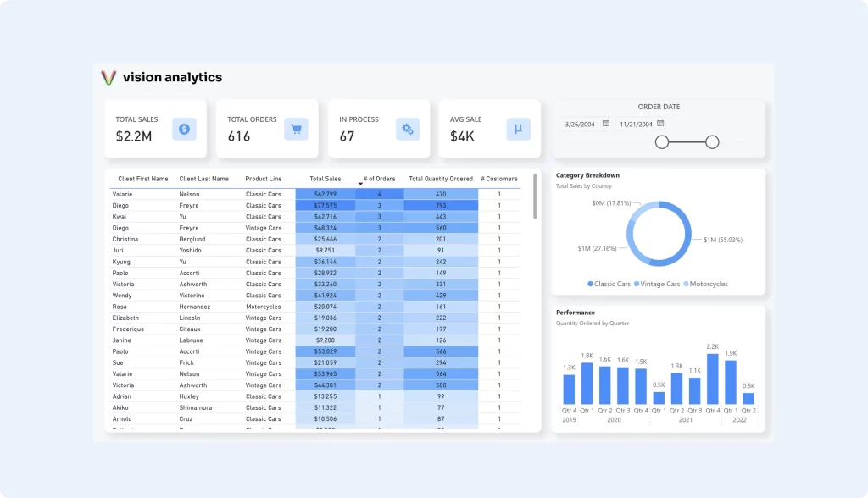Click the start date input field 3/26/2004
This screenshot has height=498, width=868.
point(581,124)
